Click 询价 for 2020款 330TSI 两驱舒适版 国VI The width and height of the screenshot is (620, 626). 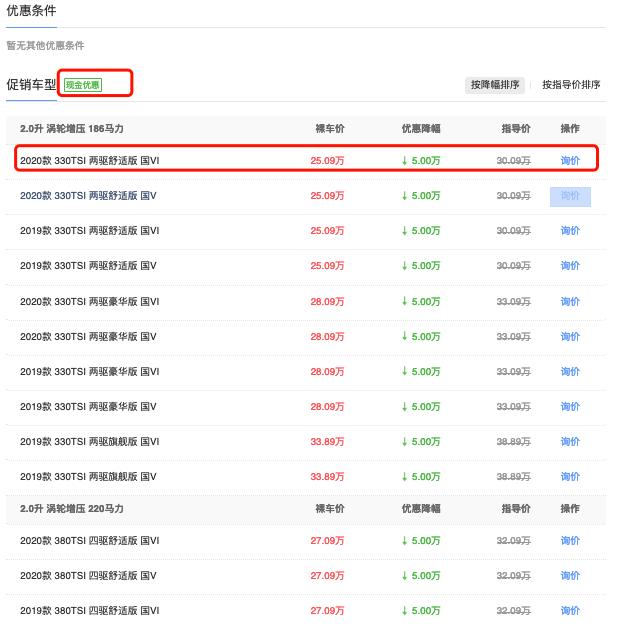click(570, 160)
